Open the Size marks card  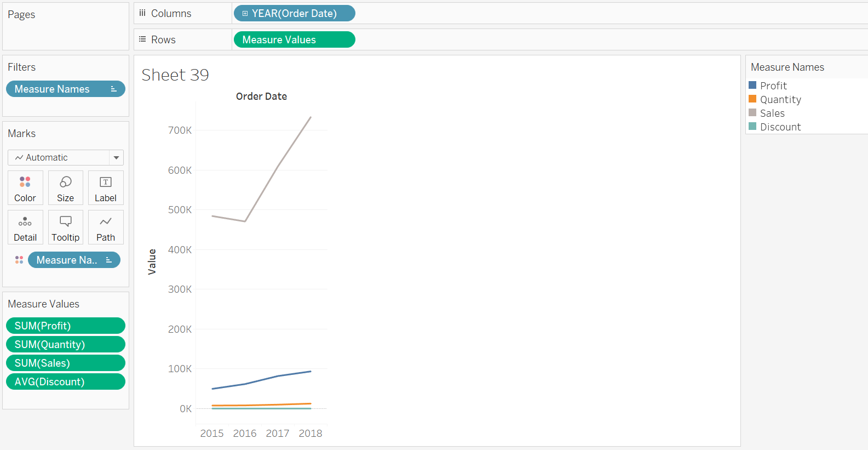pos(66,182)
